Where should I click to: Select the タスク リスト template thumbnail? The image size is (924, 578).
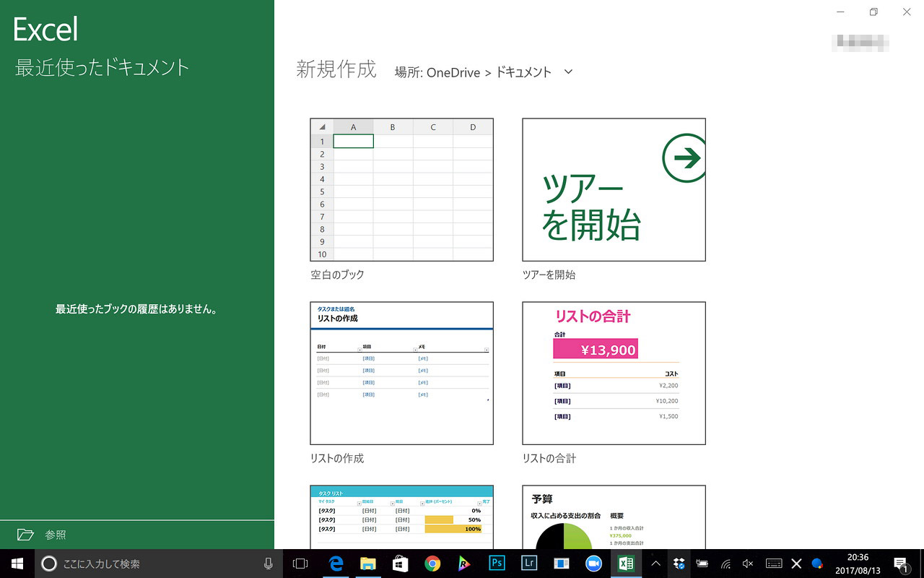click(x=401, y=517)
